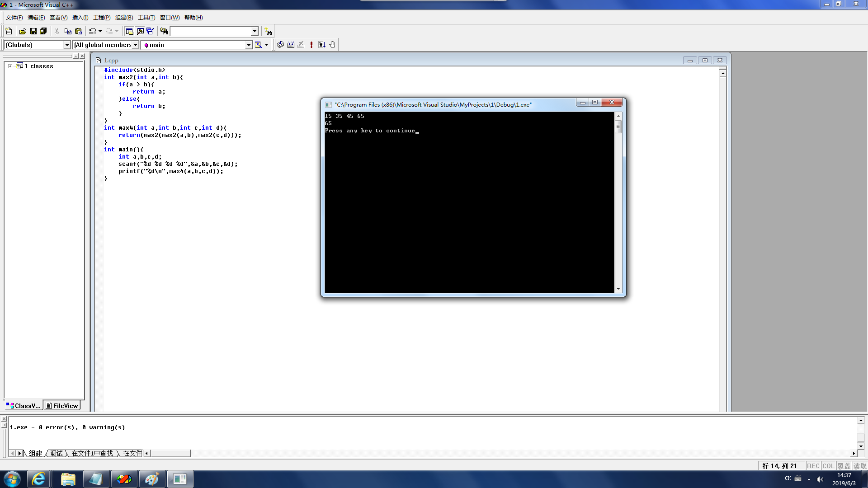The image size is (868, 488).
Task: Click the Build icon in build toolbar
Action: coord(291,45)
